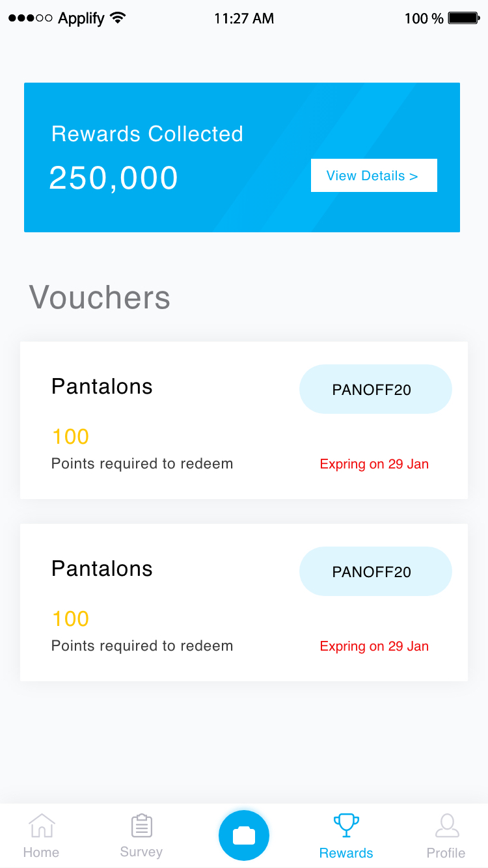Tap the Home house icon
488x868 pixels.
(42, 826)
